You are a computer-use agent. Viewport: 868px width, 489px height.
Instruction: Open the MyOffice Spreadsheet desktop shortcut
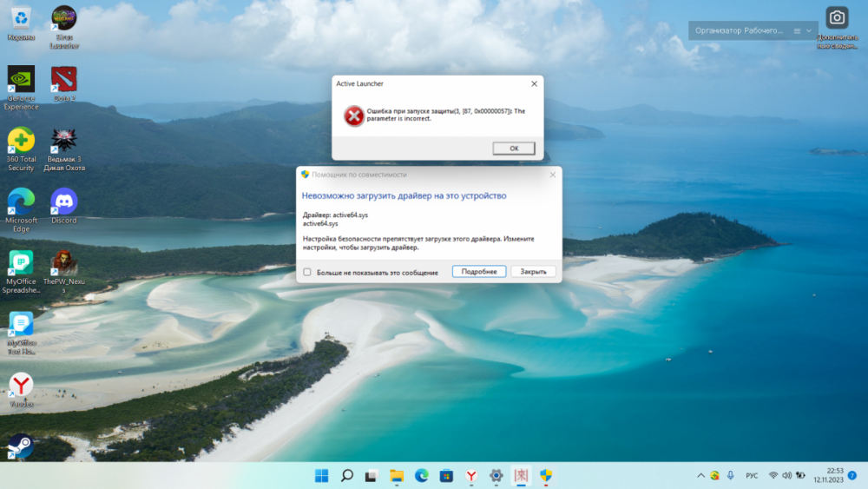point(21,263)
